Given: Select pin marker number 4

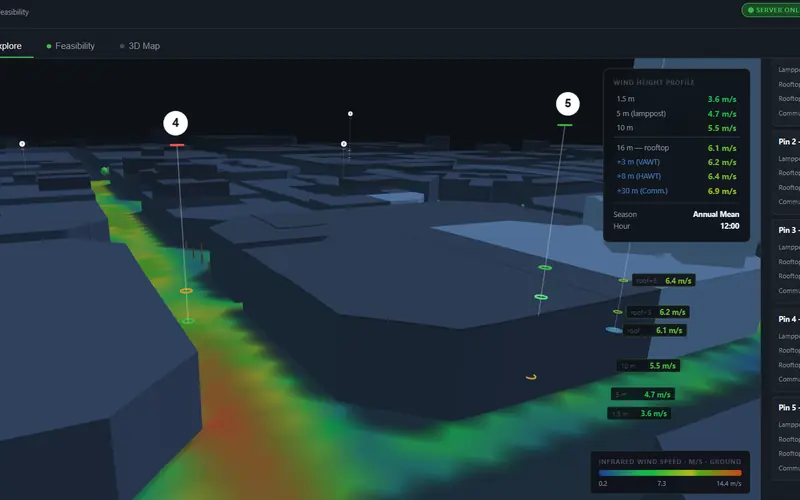Looking at the screenshot, I should (x=176, y=123).
